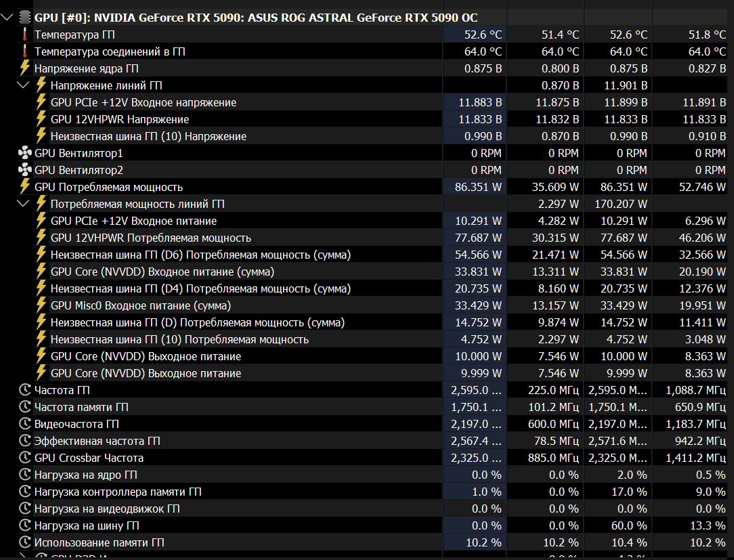Click the clock icon of Нагрузка на ядро ГП
Screen dimensions: 734x560
click(x=25, y=474)
